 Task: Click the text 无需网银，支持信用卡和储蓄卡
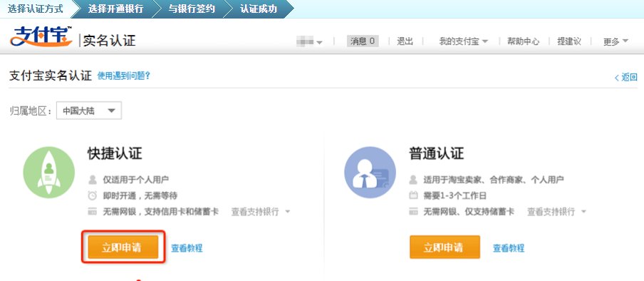tap(160, 212)
